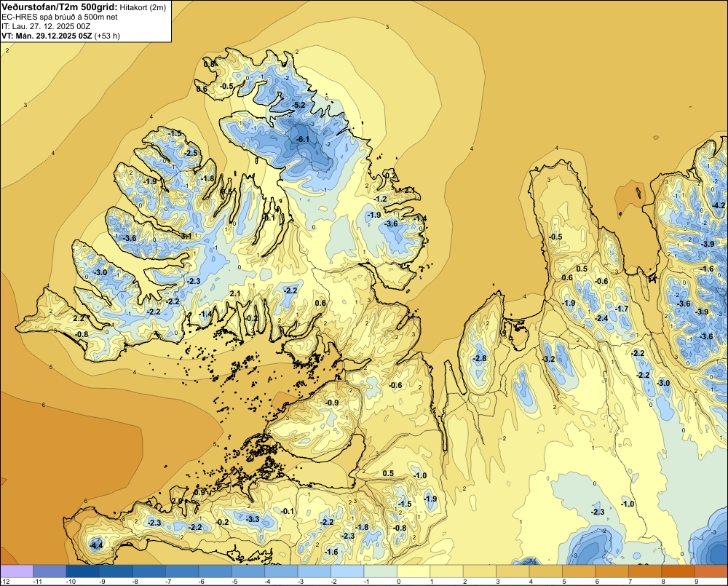Select the legend swatch between -6 and -5
The height and width of the screenshot is (586, 728).
click(215, 571)
